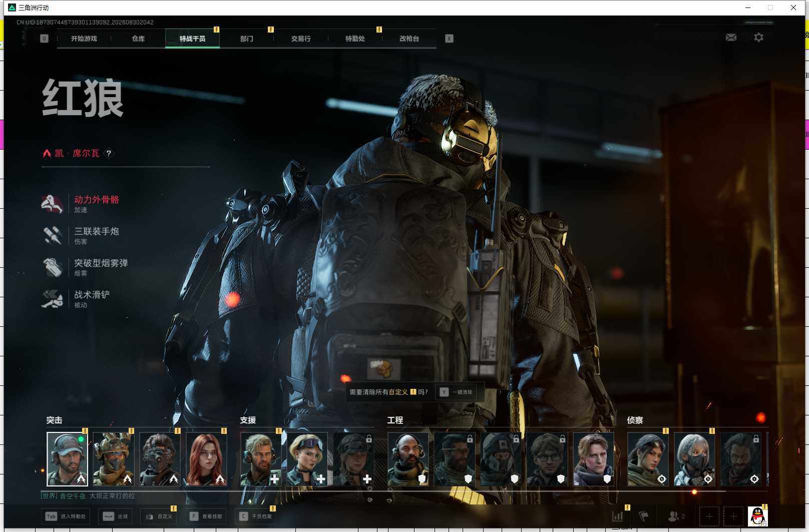Click the 查看技能 button
Image resolution: width=809 pixels, height=532 pixels.
206,516
